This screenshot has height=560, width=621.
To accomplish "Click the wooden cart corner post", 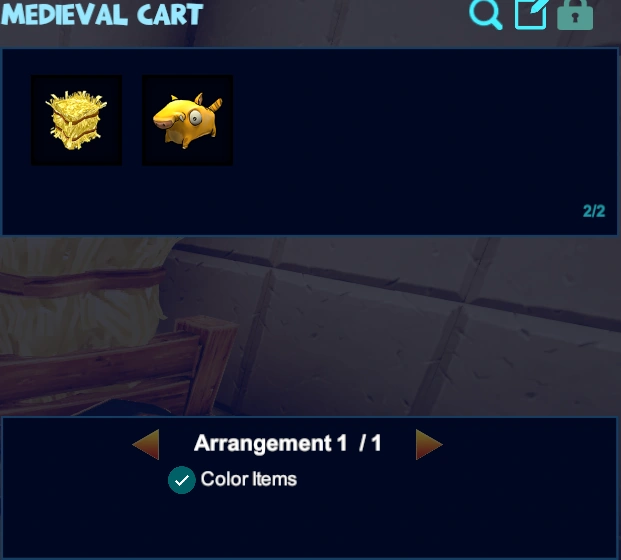I will 206,364.
